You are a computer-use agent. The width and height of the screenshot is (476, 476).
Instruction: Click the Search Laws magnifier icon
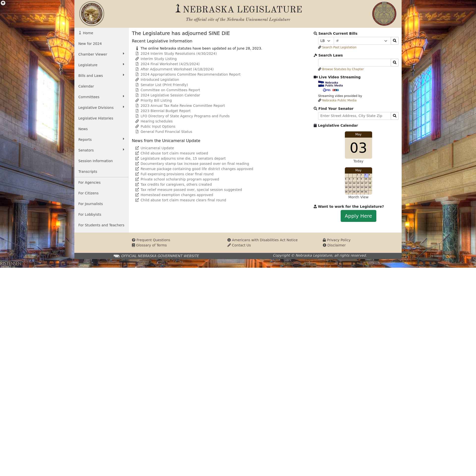[395, 62]
